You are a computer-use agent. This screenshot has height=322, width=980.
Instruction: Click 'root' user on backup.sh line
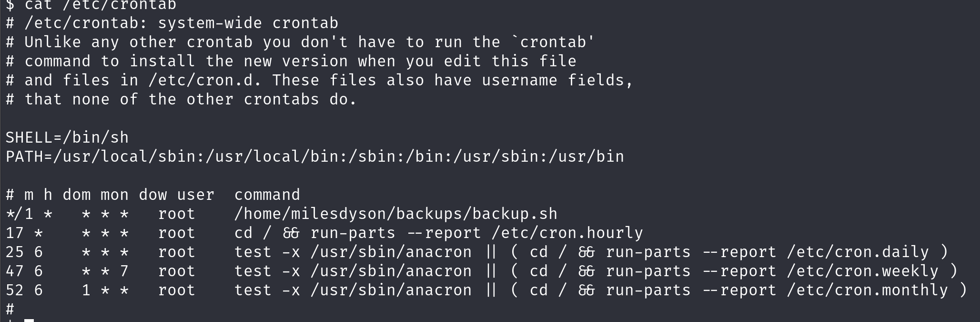(176, 214)
